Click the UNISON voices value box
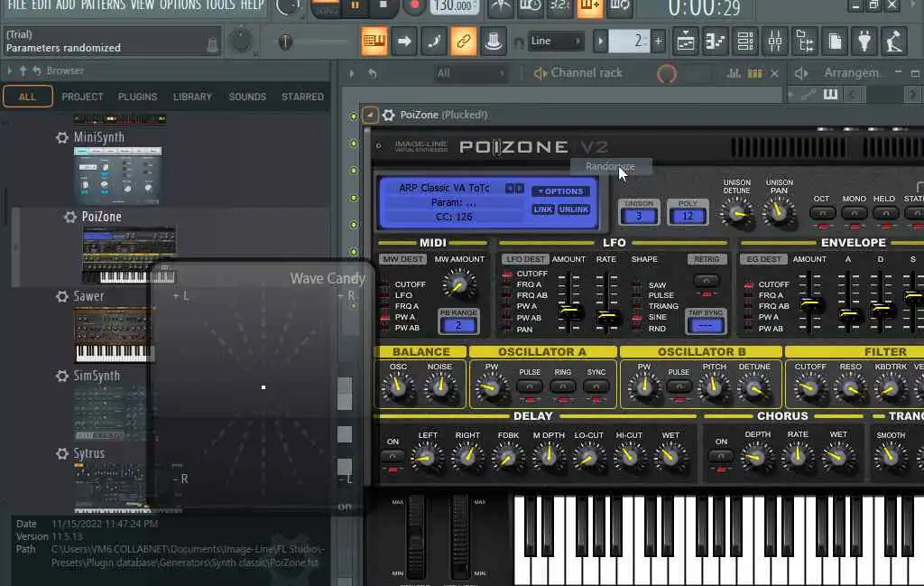The image size is (924, 586). click(x=638, y=216)
